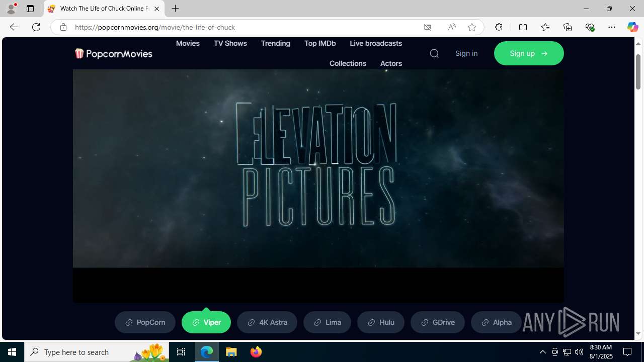Image resolution: width=644 pixels, height=362 pixels.
Task: Open the TV Shows menu
Action: 230,43
